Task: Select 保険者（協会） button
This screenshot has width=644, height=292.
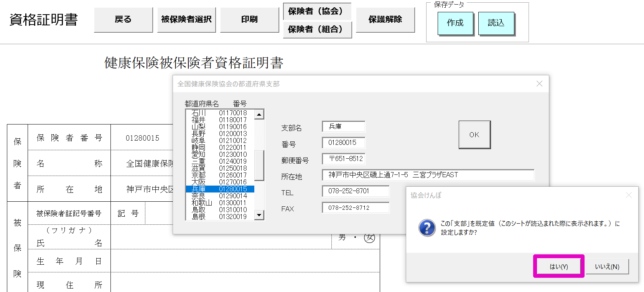Action: [x=317, y=12]
